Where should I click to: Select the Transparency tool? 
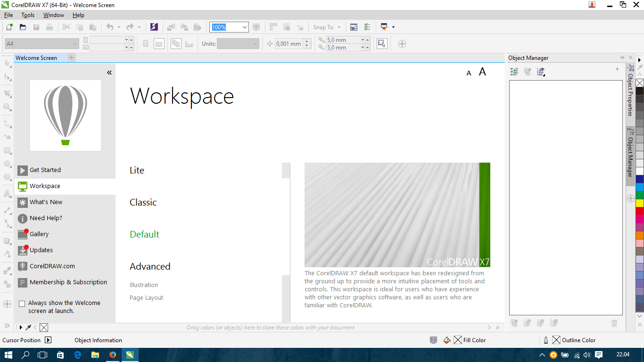pyautogui.click(x=7, y=254)
